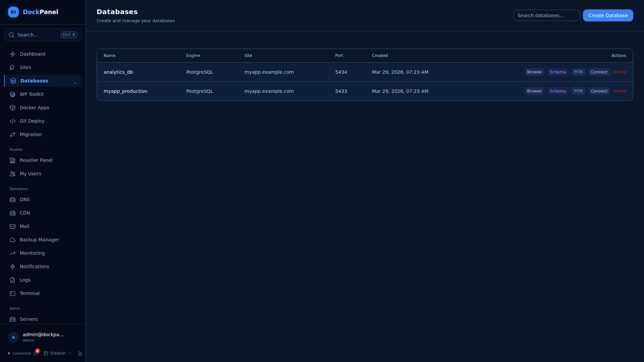Viewport: 644px width, 362px height.
Task: Open the Sidebar layout dropdown chevron
Action: 70,353
